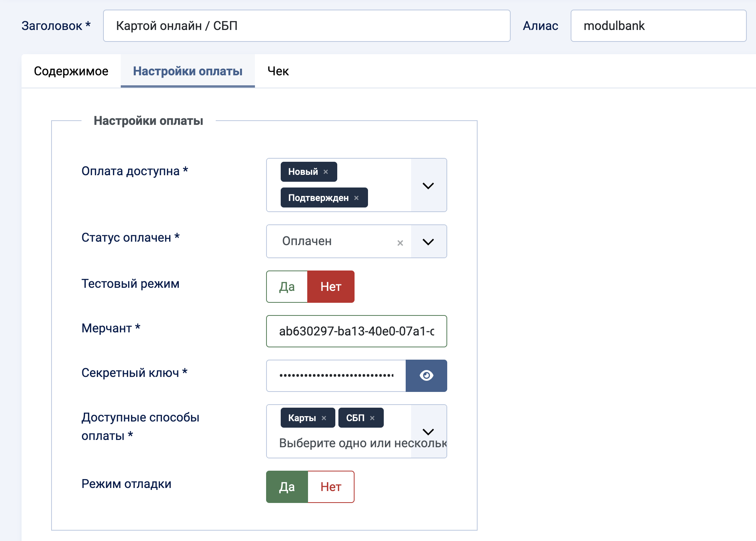Screen dimensions: 756x541
Task: Switch to the «Содержимое» tab
Action: click(72, 71)
